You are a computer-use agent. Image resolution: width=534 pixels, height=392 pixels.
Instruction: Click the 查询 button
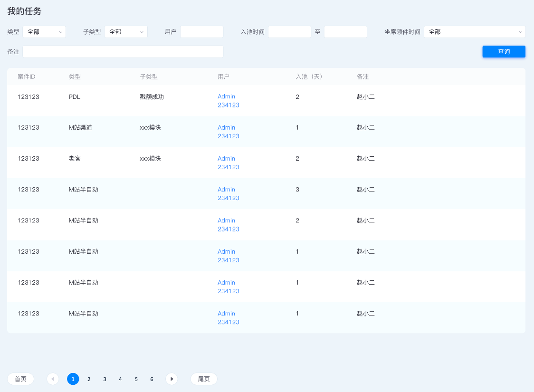click(x=504, y=52)
